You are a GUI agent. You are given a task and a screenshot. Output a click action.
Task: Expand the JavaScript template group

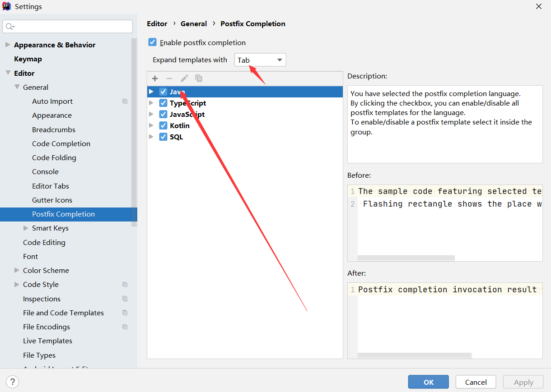pos(151,114)
